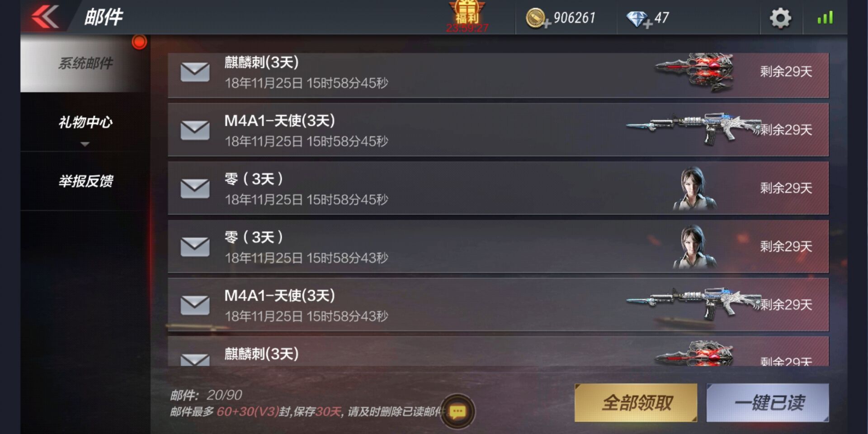Open the 福利 gift box icon
Viewport: 868px width, 434px height.
click(x=467, y=14)
